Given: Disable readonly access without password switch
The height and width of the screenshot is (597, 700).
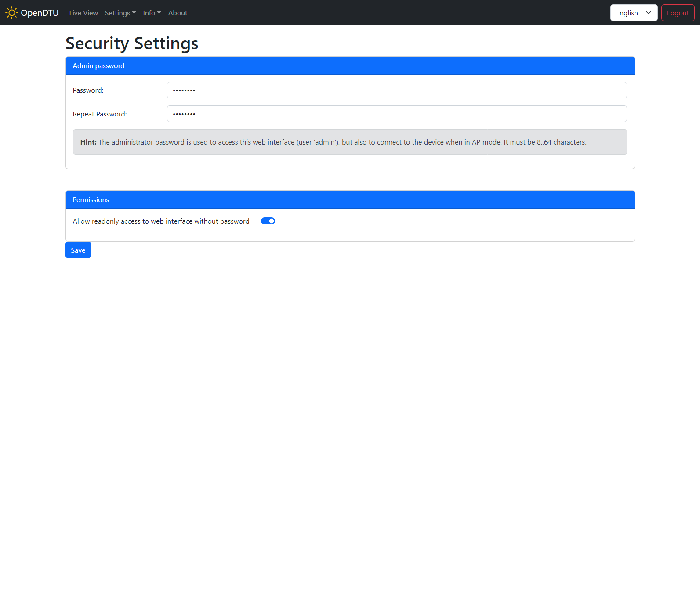Looking at the screenshot, I should coord(268,221).
